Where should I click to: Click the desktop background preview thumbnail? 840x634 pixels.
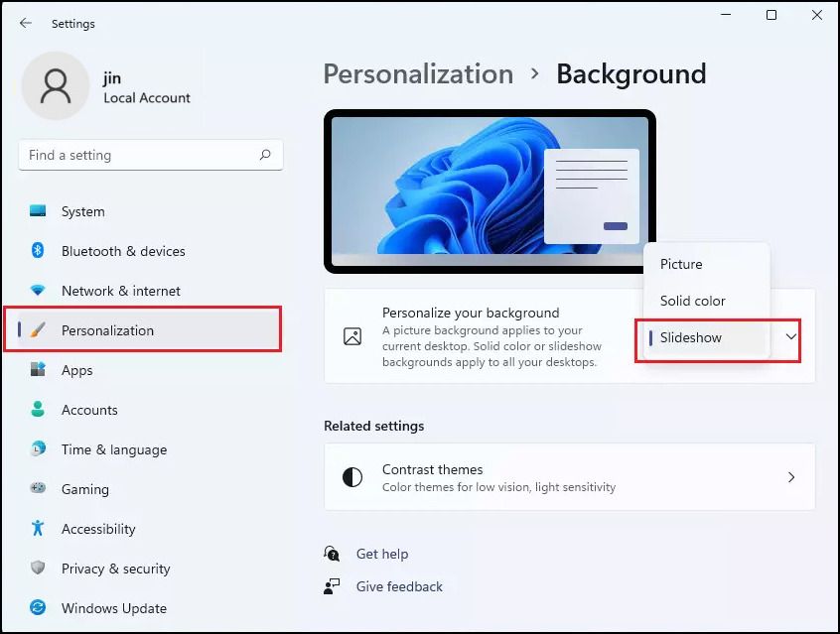pyautogui.click(x=490, y=191)
